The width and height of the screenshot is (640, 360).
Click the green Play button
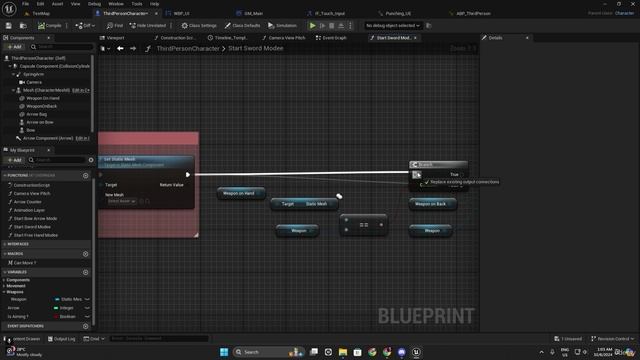(x=313, y=26)
